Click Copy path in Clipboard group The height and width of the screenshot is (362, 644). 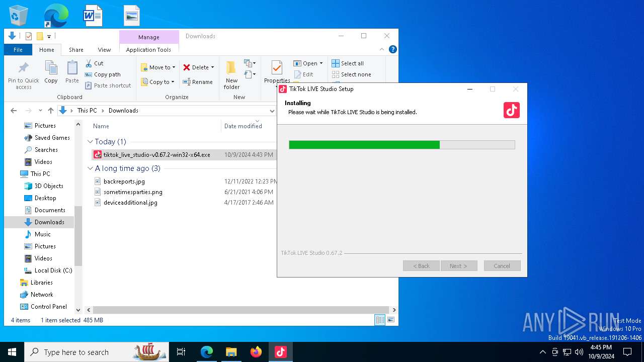pyautogui.click(x=103, y=74)
